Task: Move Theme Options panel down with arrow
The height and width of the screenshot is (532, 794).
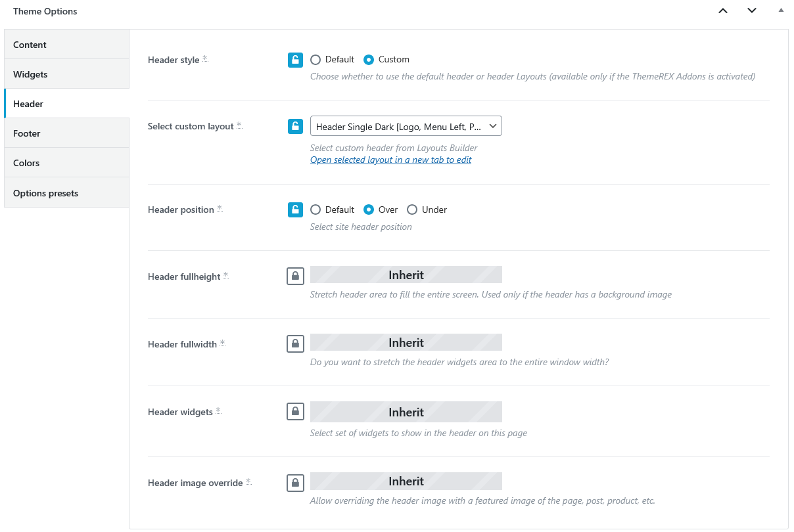Action: [752, 11]
